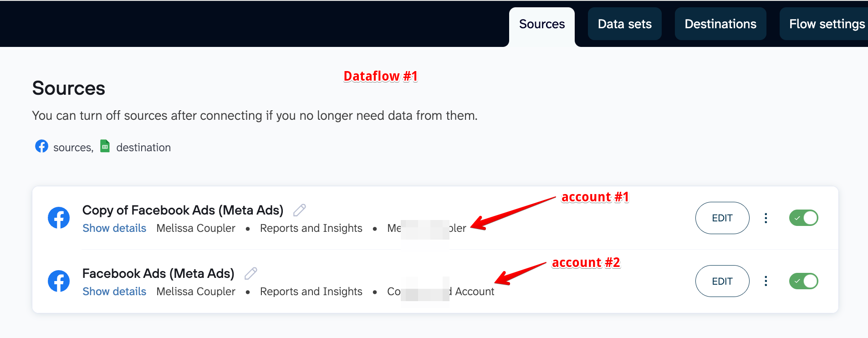Select the Sources tab
Image resolution: width=868 pixels, height=338 pixels.
coord(542,24)
